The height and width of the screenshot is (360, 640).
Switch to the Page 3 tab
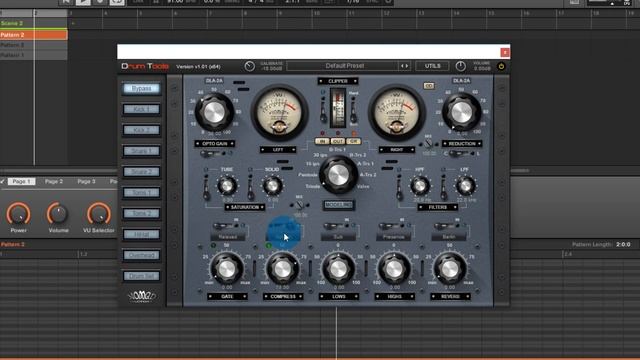pyautogui.click(x=86, y=181)
